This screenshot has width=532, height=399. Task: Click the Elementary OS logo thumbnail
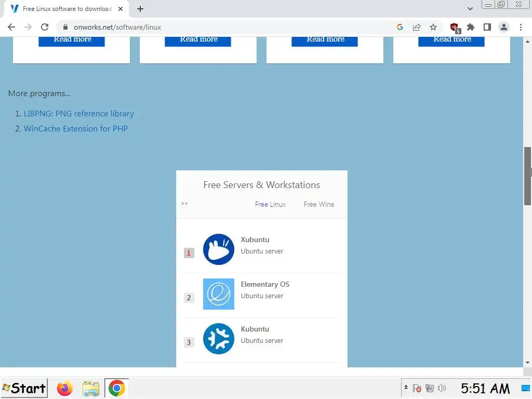click(219, 294)
